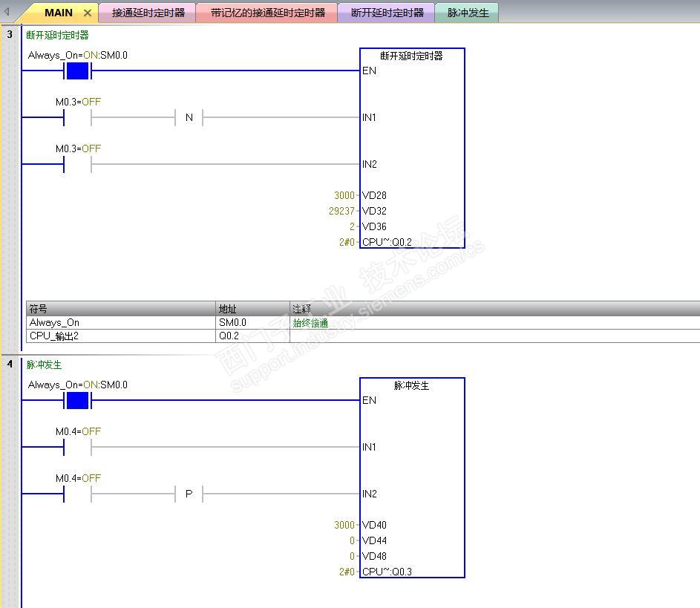Switch to the MAIN program tab
Screen dimensions: 700x608
(59, 13)
